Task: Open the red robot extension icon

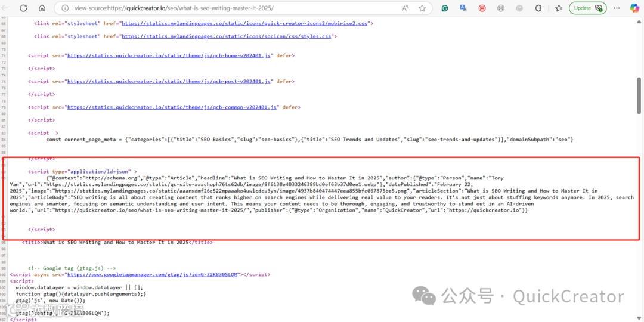Action: [482, 8]
